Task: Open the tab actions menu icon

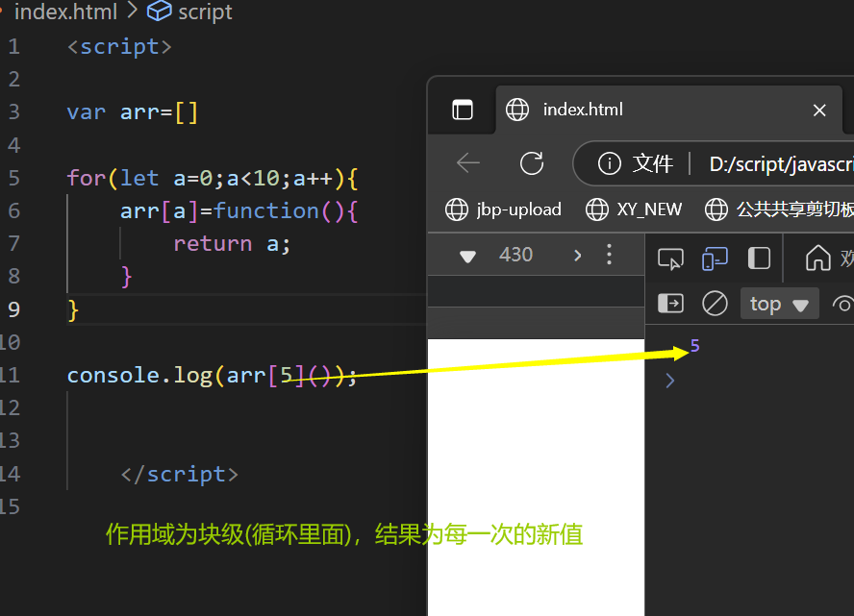Action: click(463, 111)
